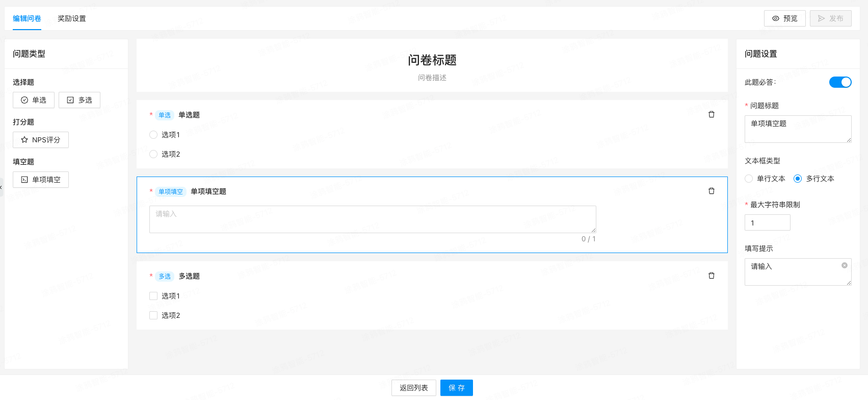Focus the 最大字符串限制 number field
Screen dimensions: 868x400
768,222
